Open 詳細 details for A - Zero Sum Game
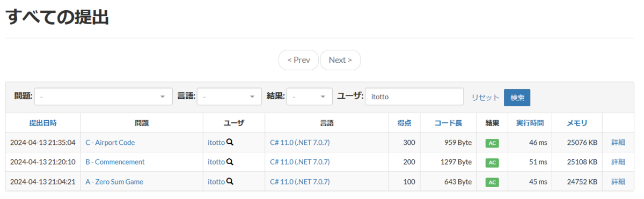 [618, 182]
